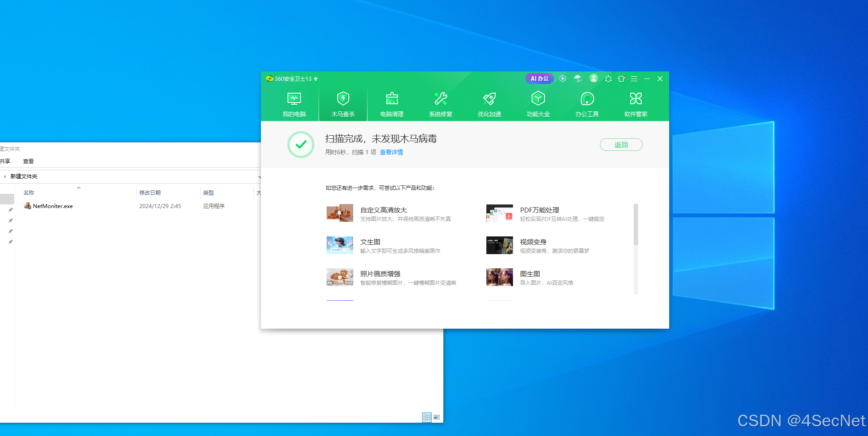Click the 返回 button

621,145
